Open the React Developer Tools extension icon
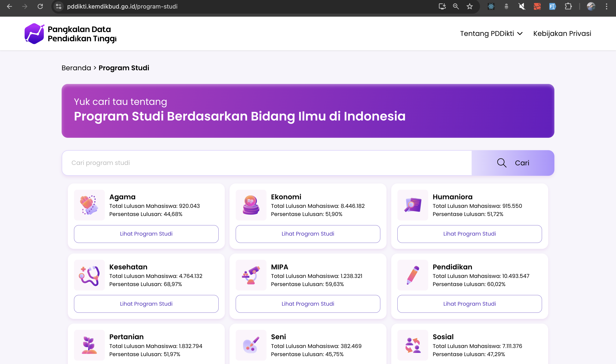This screenshot has width=616, height=364. tap(491, 6)
